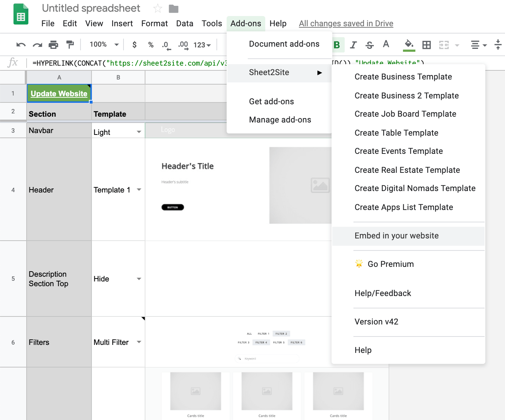505x420 pixels.
Task: Toggle italic formatting
Action: point(353,45)
